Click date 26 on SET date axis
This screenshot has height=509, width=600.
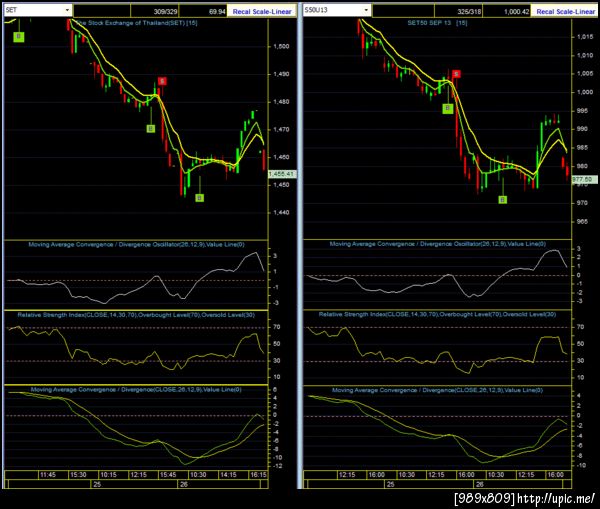click(184, 485)
